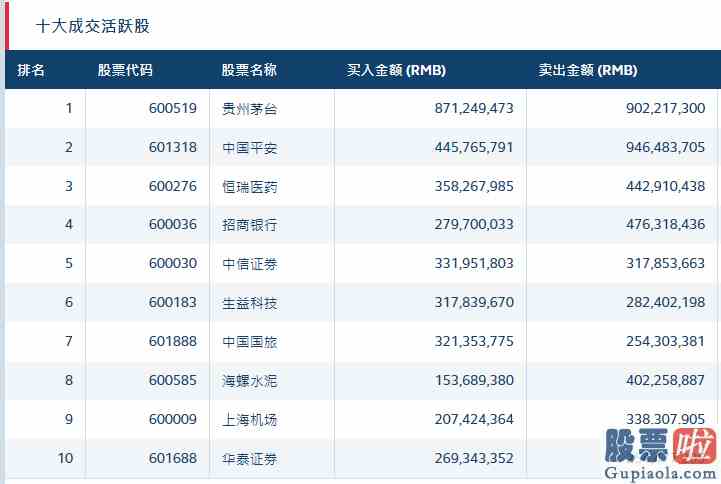Click buy amount 331,951,803
721x484 pixels.
click(x=474, y=263)
